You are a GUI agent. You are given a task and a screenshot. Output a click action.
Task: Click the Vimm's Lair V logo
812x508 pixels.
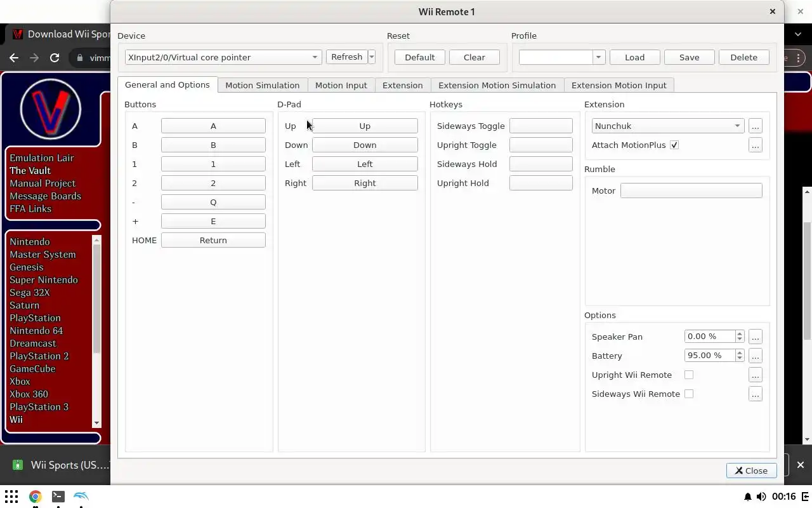[51, 109]
